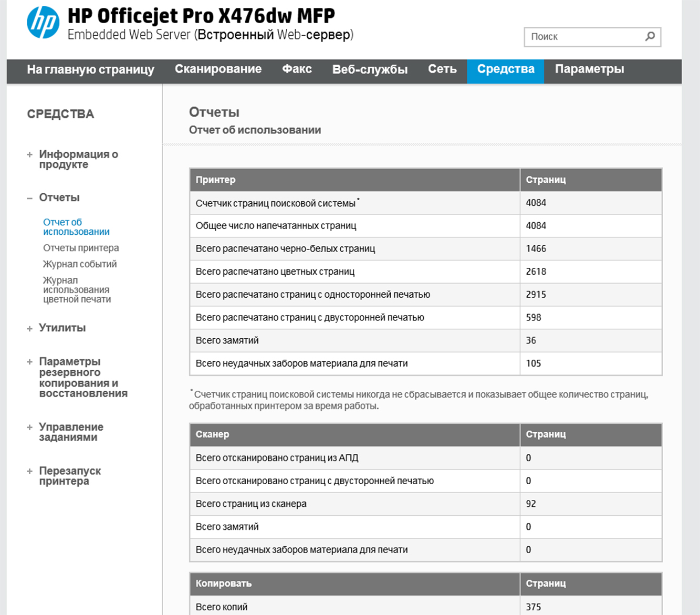The width and height of the screenshot is (700, 615).
Task: Click the copies value 375
Action: pyautogui.click(x=534, y=607)
